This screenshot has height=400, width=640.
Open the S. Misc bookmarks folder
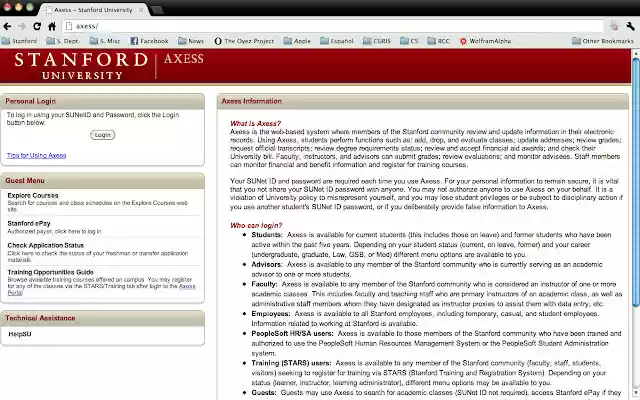click(105, 41)
